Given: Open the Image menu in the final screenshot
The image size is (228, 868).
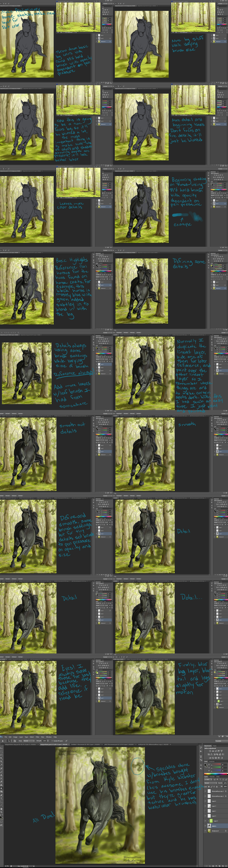Looking at the screenshot, I should click(16, 737).
